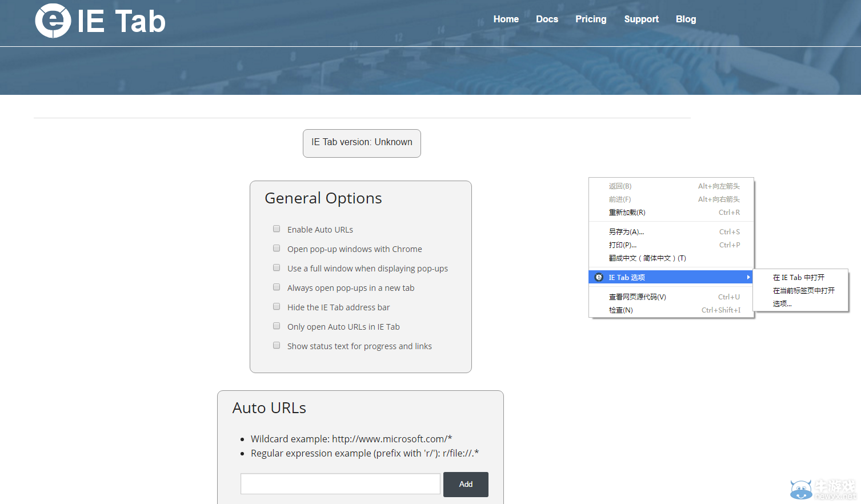The height and width of the screenshot is (504, 861).
Task: Select 查看网页源代码(V) menu entry
Action: tap(671, 297)
